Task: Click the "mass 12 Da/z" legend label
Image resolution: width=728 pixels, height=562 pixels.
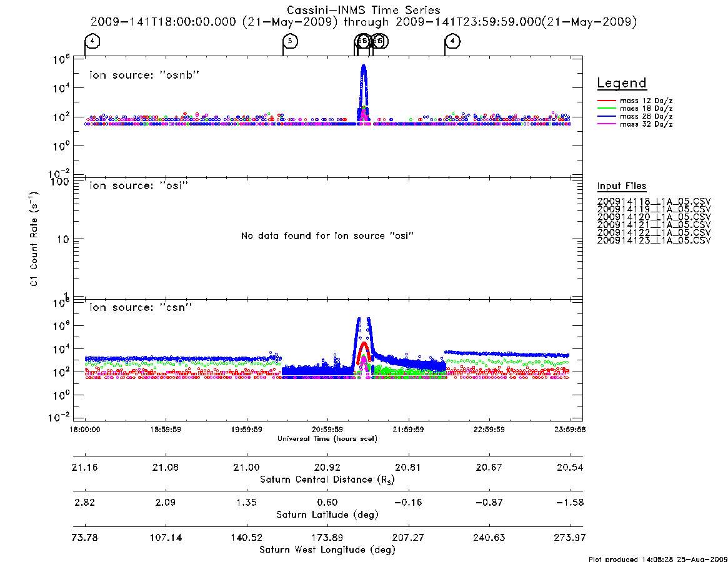Action: click(646, 101)
